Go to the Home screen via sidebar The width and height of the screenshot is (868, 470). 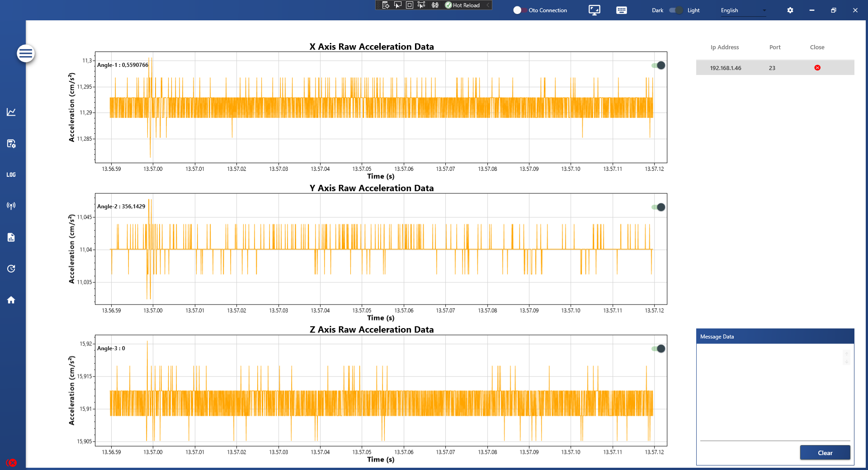11,300
